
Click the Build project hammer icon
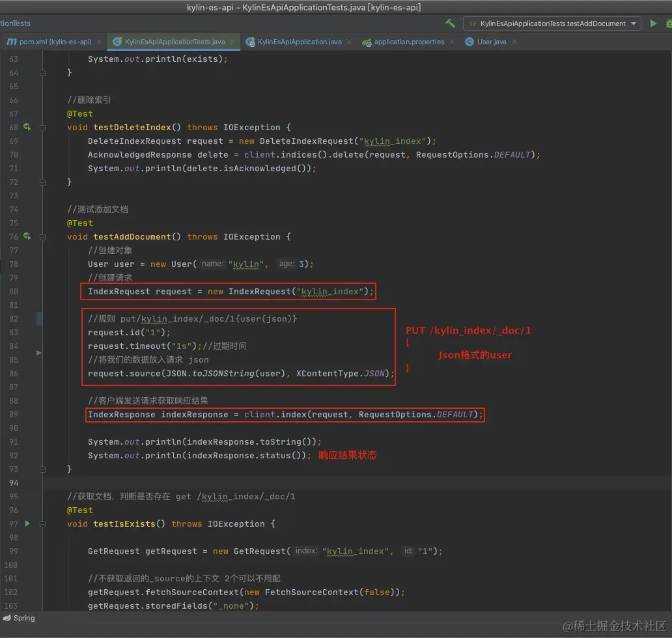(x=450, y=23)
